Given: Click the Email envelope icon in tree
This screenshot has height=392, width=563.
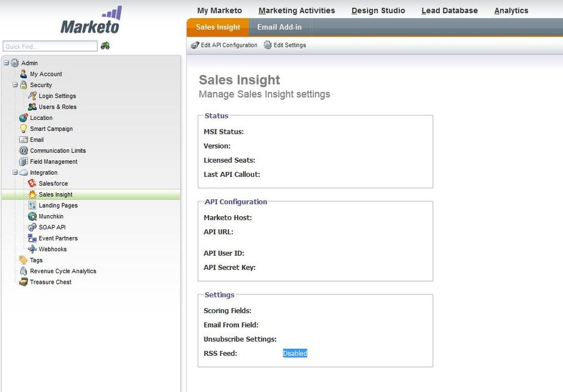Looking at the screenshot, I should tap(23, 140).
